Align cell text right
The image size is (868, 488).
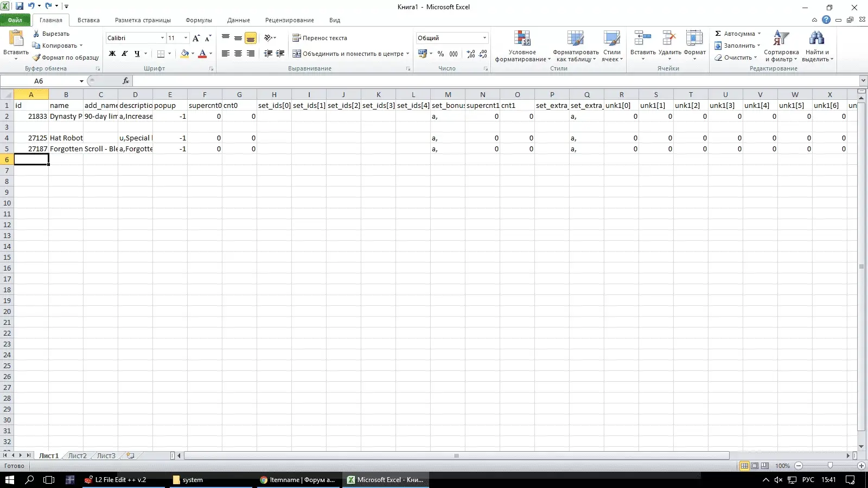point(251,54)
